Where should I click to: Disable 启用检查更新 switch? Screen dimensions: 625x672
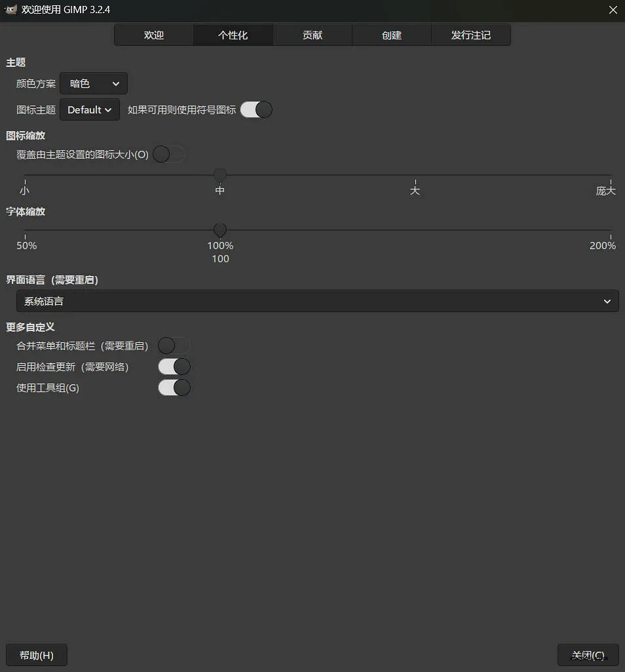pos(174,367)
